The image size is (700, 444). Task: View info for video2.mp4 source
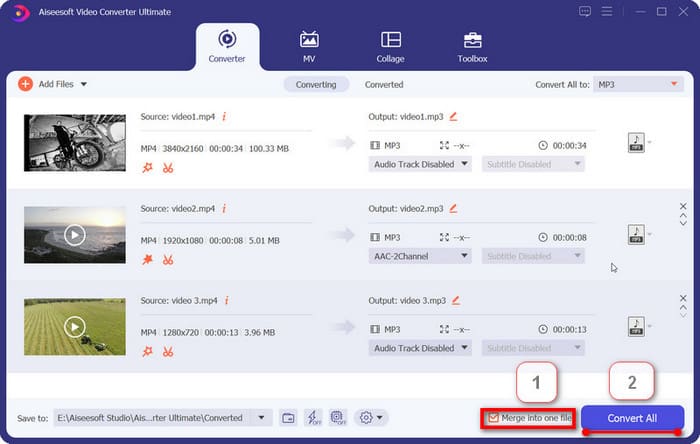pos(224,208)
